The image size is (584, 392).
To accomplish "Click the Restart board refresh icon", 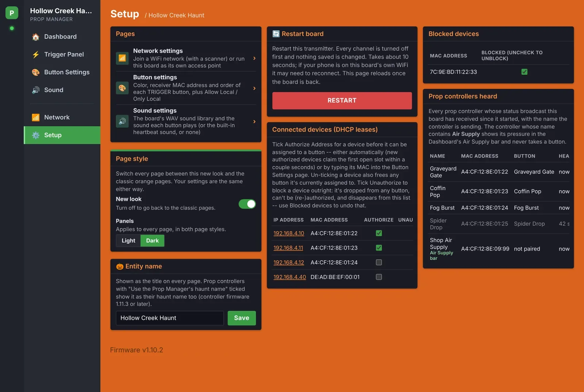I will click(276, 34).
